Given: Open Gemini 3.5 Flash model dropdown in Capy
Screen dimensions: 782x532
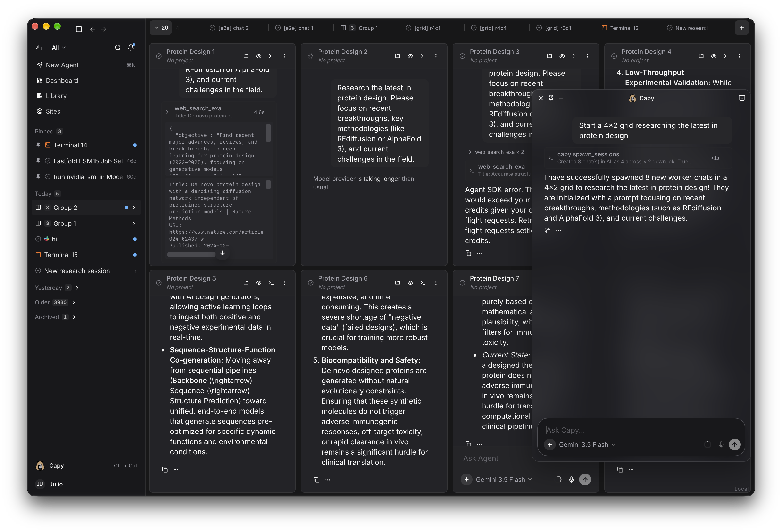Looking at the screenshot, I should 587,445.
